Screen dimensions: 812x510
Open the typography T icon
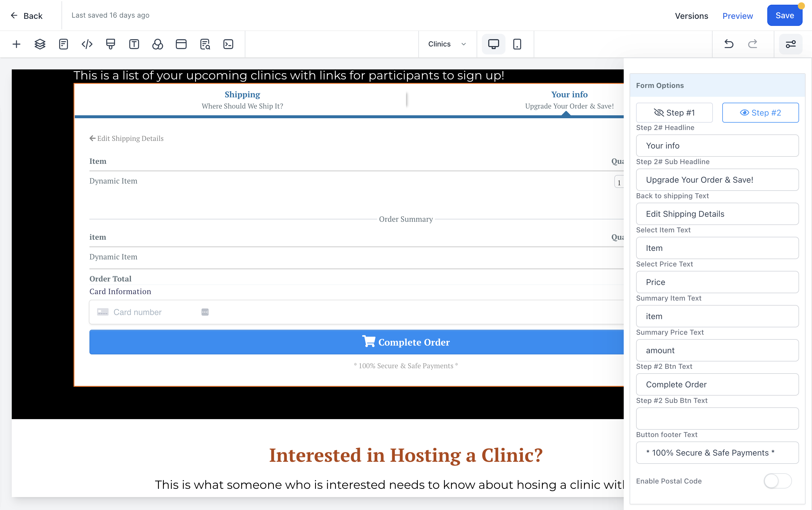(x=134, y=44)
